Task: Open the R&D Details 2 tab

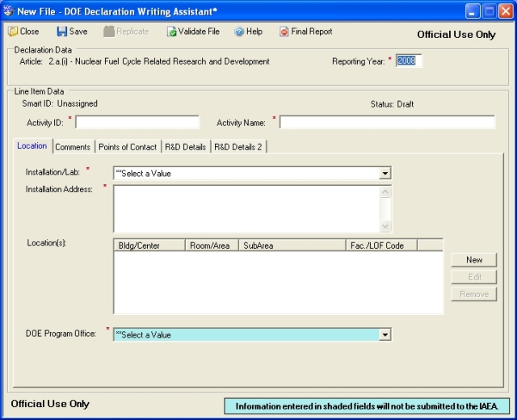Action: point(238,147)
